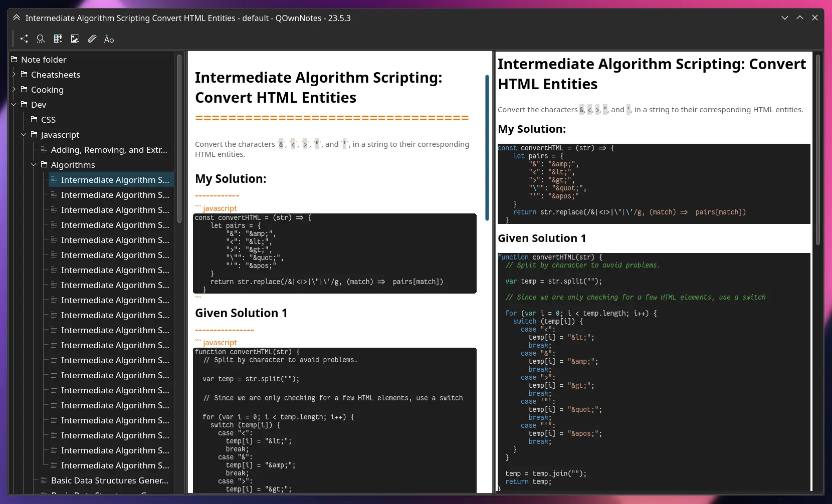This screenshot has width=832, height=504.
Task: Expand the Cooking folder arrow
Action: click(14, 90)
